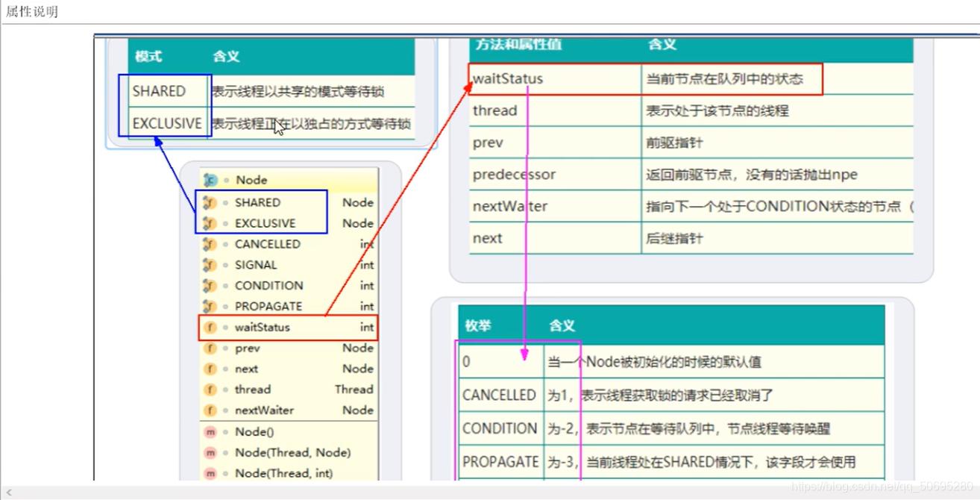
Task: Select SIGNAL row in the Node structure list
Action: pyautogui.click(x=289, y=265)
